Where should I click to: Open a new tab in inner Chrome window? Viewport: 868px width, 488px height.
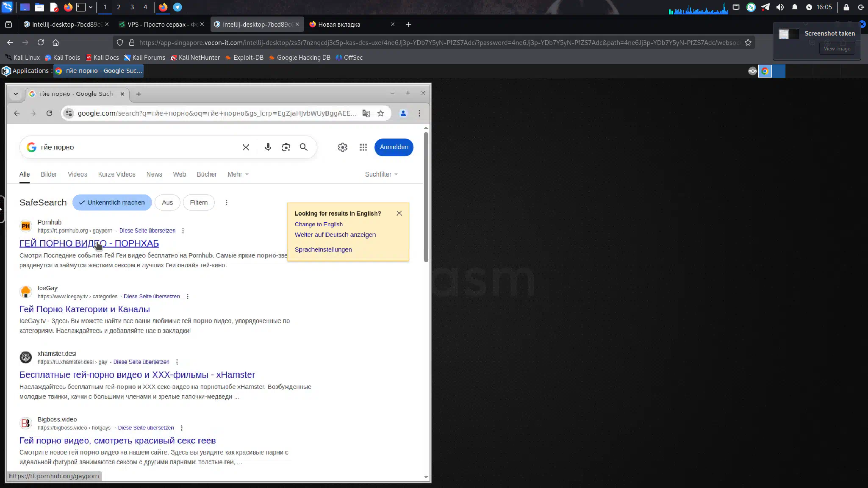tap(139, 94)
